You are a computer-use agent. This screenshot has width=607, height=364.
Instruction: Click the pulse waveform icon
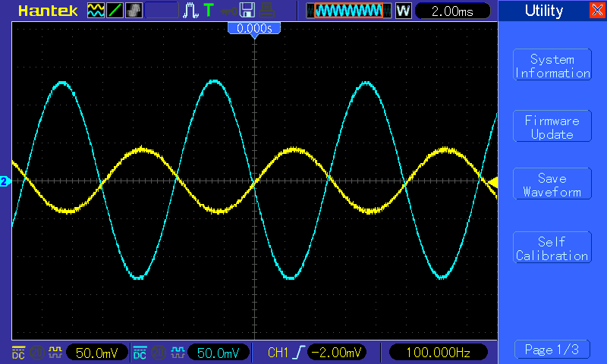point(190,11)
